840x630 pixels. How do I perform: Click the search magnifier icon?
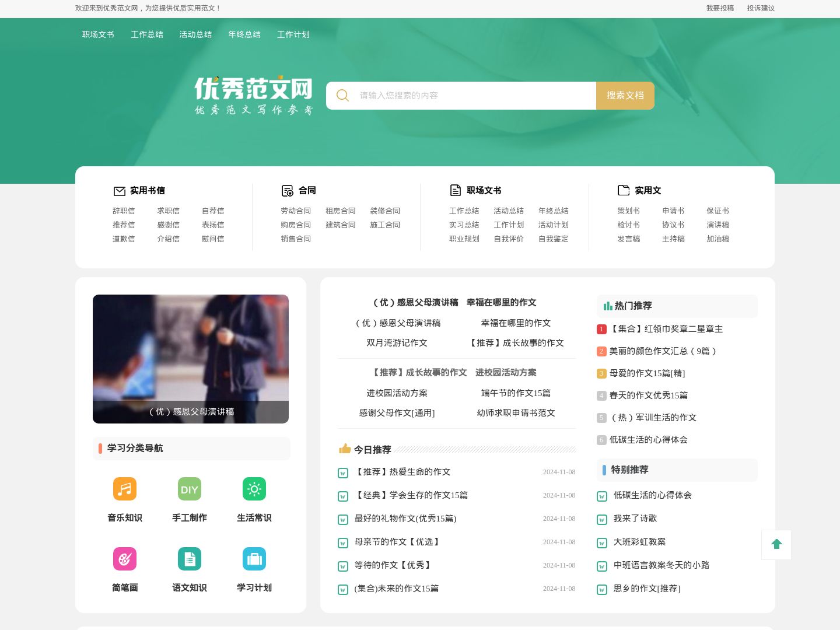(343, 95)
